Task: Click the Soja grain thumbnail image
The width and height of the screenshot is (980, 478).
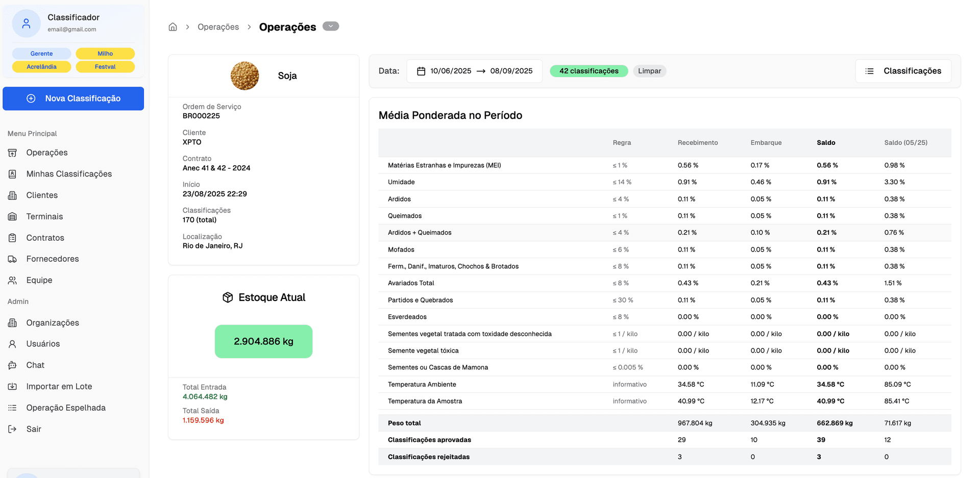Action: pos(244,76)
